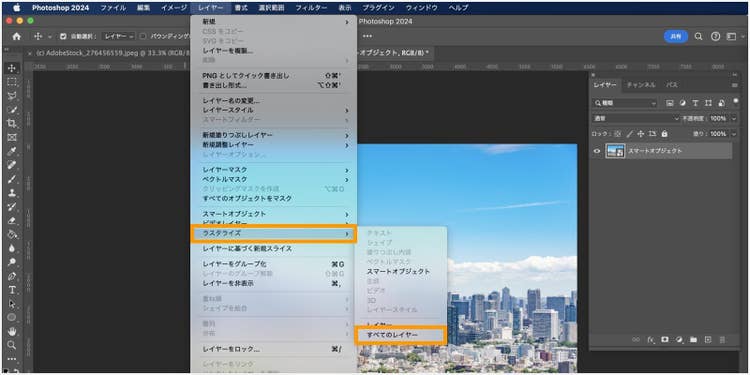Image resolution: width=750 pixels, height=375 pixels.
Task: Open the イメージ menu
Action: coord(174,8)
